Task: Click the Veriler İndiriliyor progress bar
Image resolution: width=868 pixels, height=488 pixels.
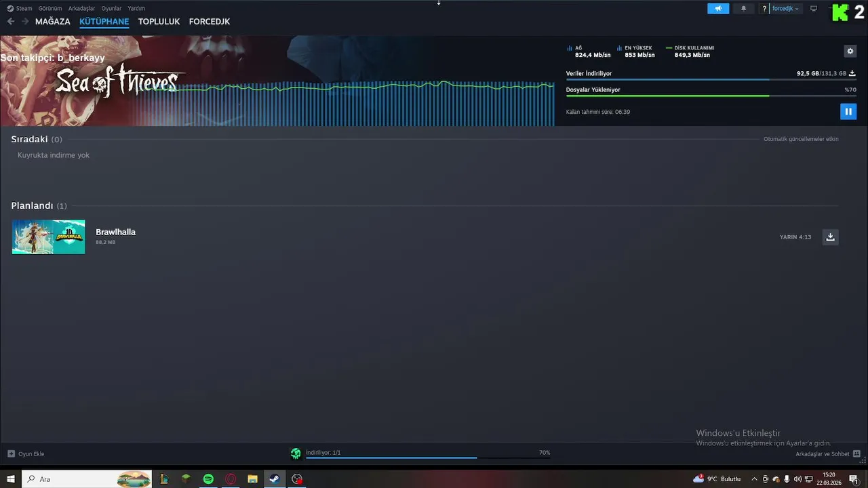Action: 710,79
